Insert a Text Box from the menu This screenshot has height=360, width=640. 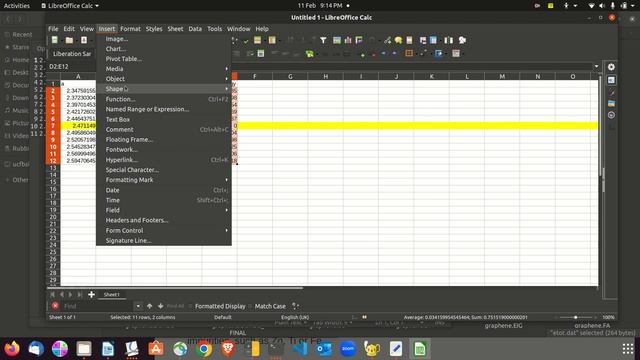pyautogui.click(x=164, y=119)
